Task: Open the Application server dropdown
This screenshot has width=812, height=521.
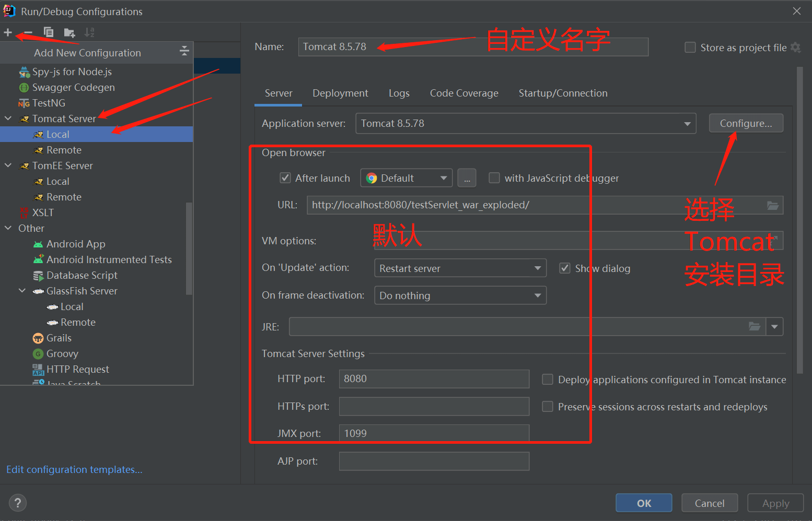Action: 526,123
